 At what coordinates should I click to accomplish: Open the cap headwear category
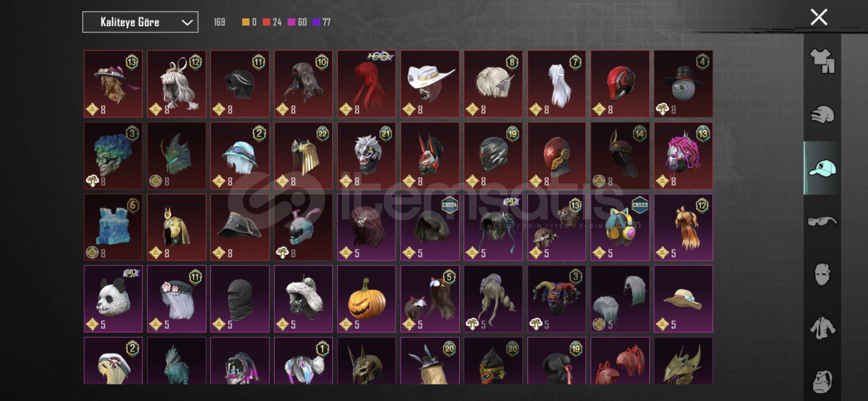pos(822,168)
